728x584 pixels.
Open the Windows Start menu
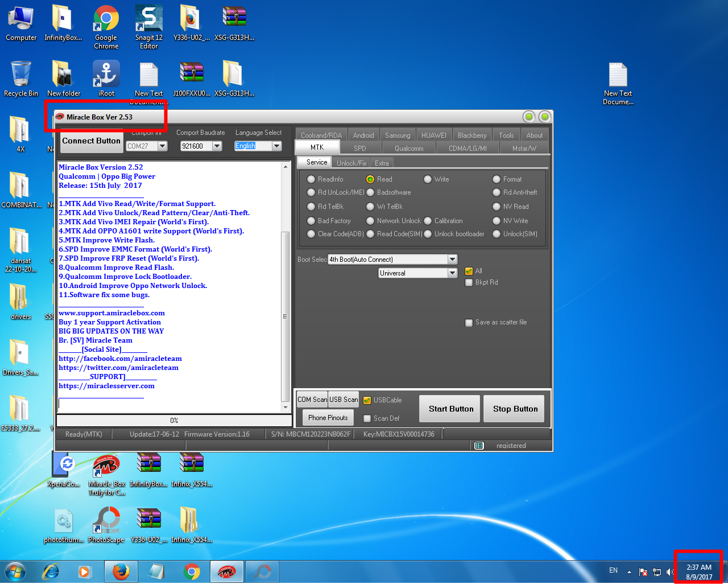click(15, 571)
